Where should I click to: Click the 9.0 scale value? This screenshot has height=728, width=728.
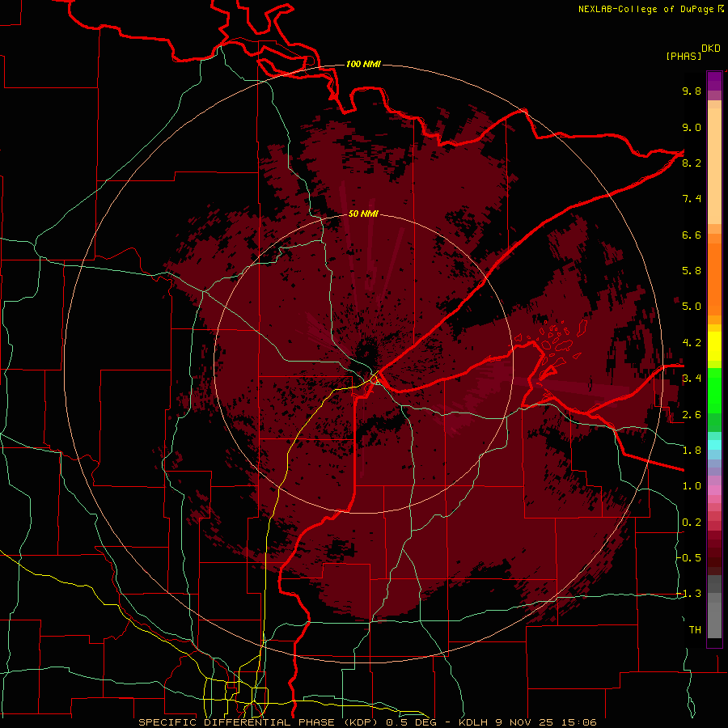pyautogui.click(x=692, y=127)
